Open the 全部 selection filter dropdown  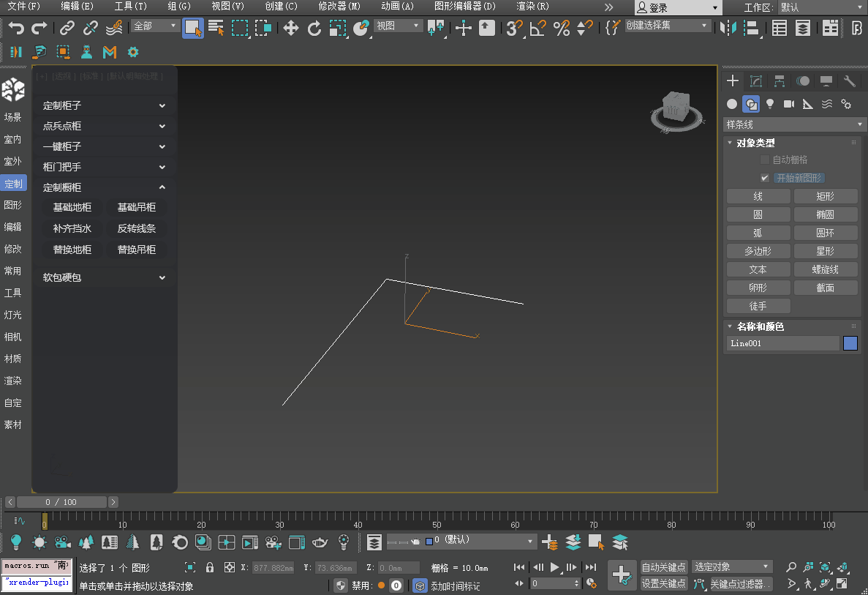[156, 26]
